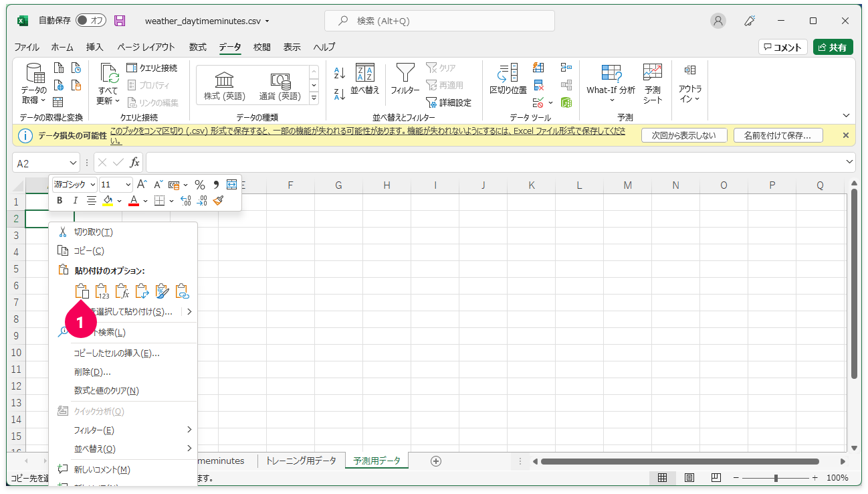This screenshot has width=868, height=494.
Task: Paste formulas (fx clipboard icon)
Action: tap(122, 291)
